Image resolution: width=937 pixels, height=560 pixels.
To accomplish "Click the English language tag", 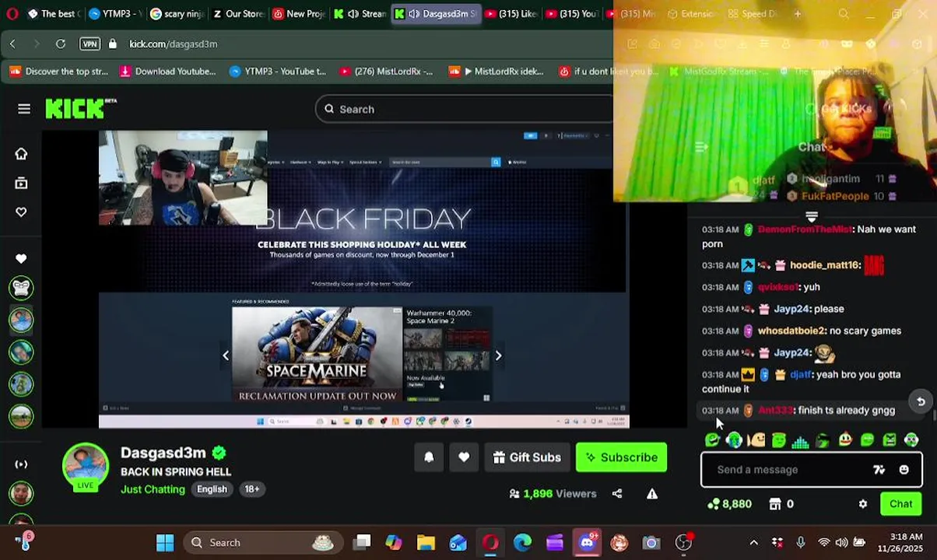I will click(x=212, y=489).
